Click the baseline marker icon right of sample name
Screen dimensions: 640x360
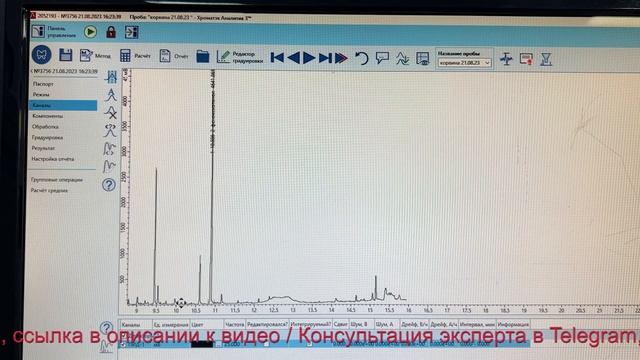(506, 59)
